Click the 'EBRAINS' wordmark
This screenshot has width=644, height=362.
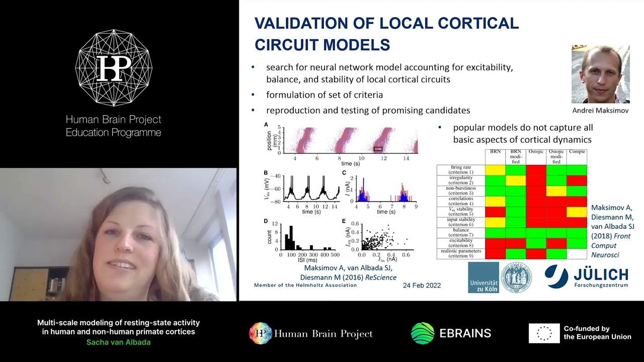465,333
